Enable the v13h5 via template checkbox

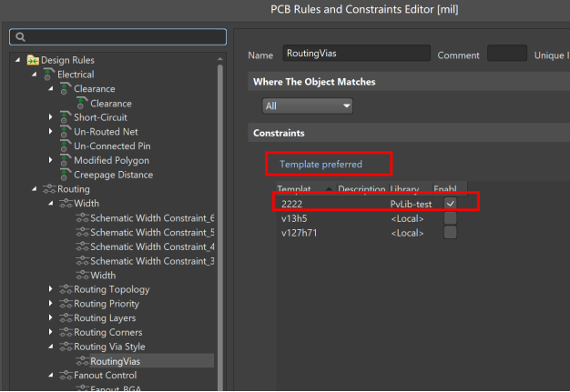(450, 218)
